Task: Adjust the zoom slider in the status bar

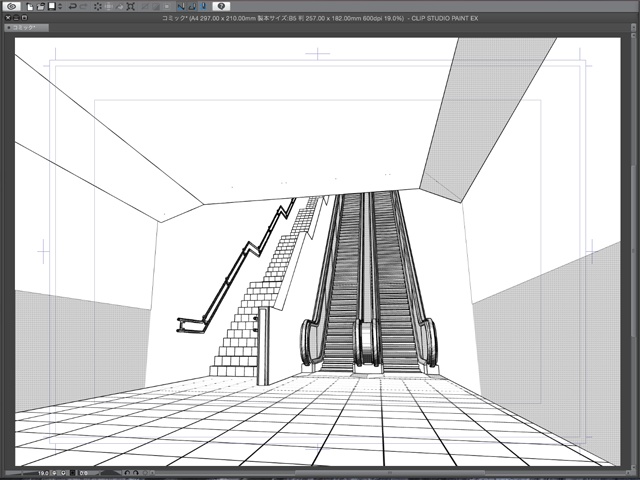Action: pos(21,473)
